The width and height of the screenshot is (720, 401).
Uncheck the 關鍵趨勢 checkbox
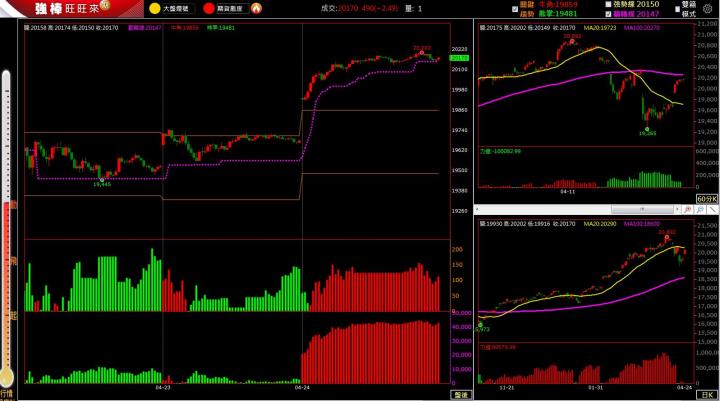pos(516,10)
